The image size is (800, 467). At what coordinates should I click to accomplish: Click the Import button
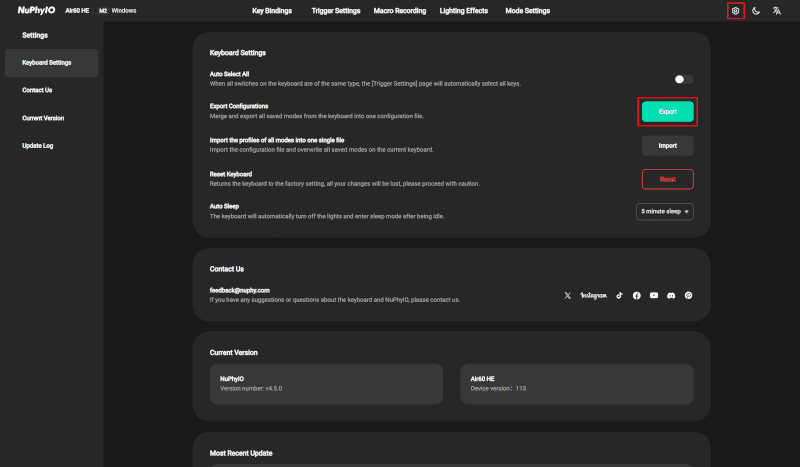(667, 145)
